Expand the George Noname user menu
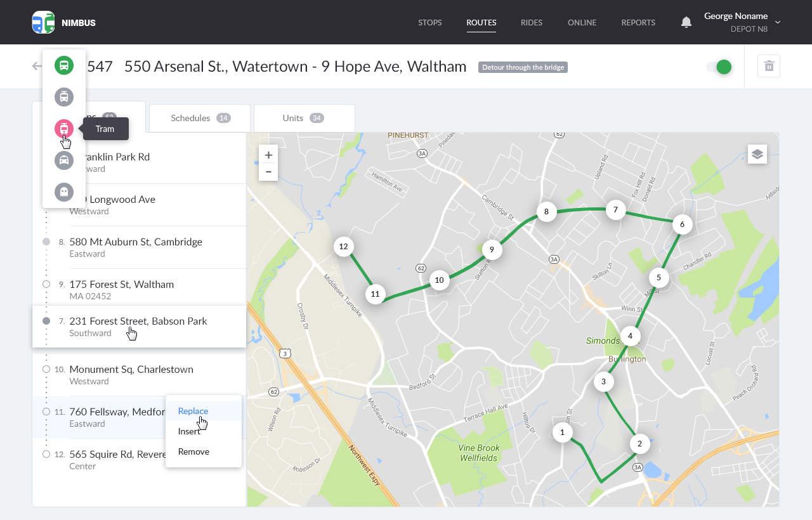The width and height of the screenshot is (812, 520). coord(778,22)
